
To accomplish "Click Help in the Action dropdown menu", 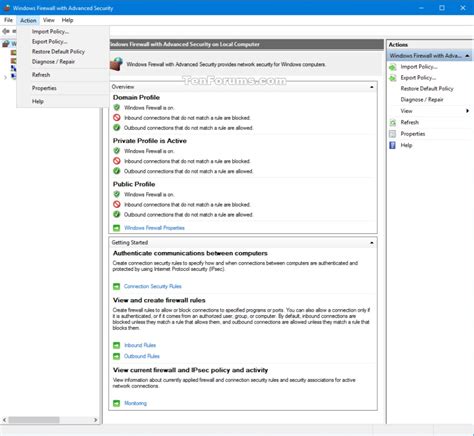I will (x=38, y=101).
